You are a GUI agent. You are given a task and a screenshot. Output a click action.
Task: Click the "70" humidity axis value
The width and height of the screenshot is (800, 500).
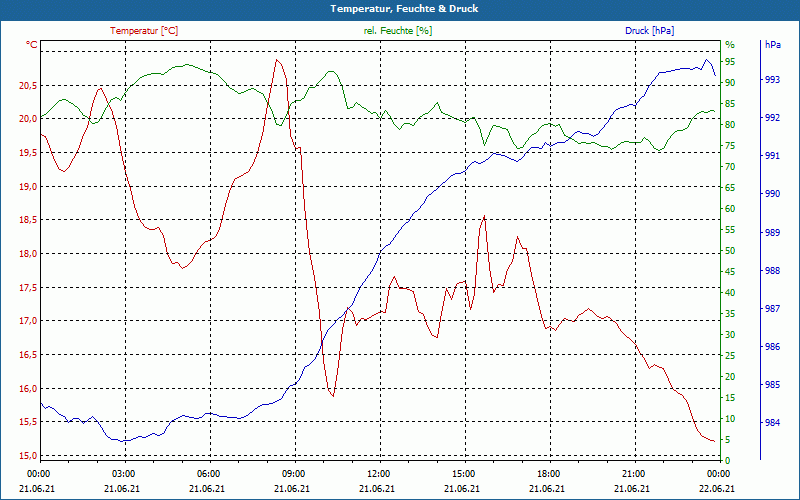pos(730,167)
